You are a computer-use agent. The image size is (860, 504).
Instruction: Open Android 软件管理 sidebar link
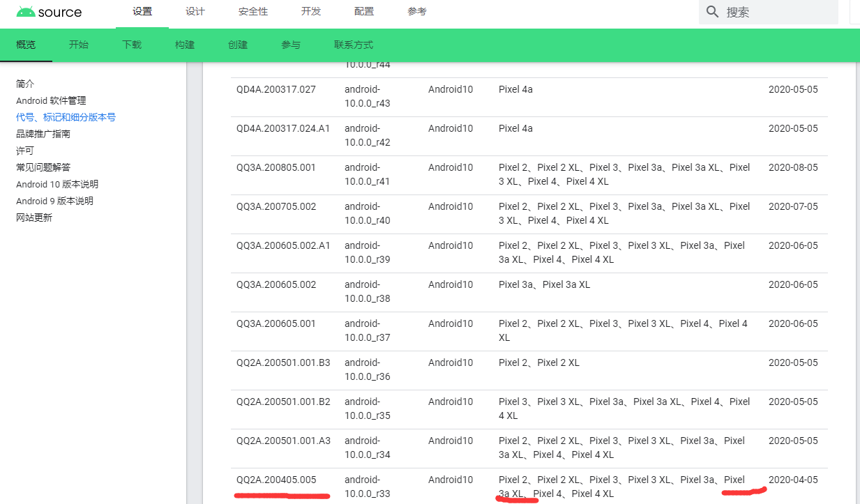click(x=52, y=100)
